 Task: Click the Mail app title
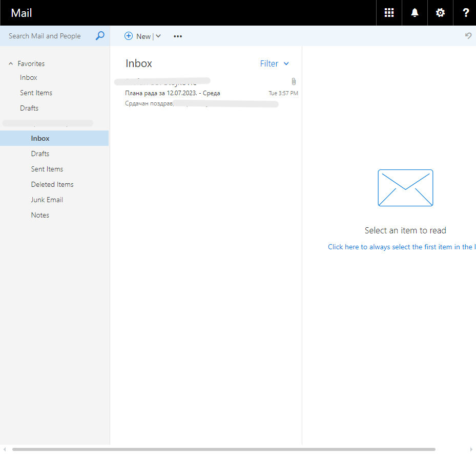[x=21, y=13]
